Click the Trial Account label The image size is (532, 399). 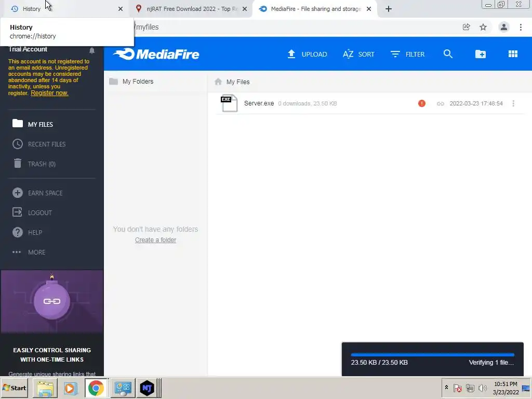(x=28, y=49)
